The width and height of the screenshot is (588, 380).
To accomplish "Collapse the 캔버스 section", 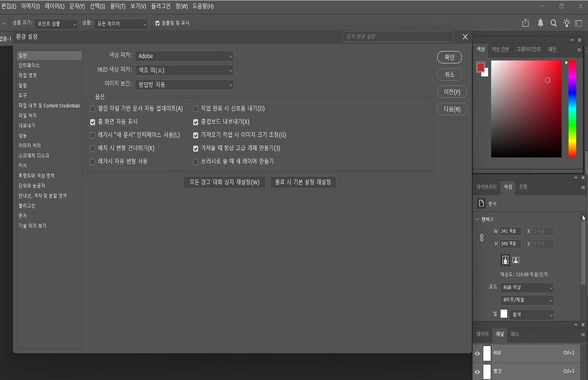I will pos(477,219).
